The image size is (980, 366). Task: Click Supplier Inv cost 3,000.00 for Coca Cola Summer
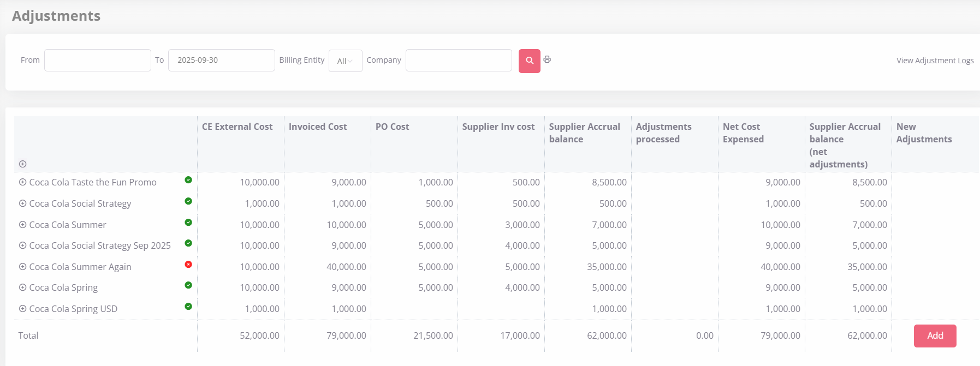click(x=522, y=225)
